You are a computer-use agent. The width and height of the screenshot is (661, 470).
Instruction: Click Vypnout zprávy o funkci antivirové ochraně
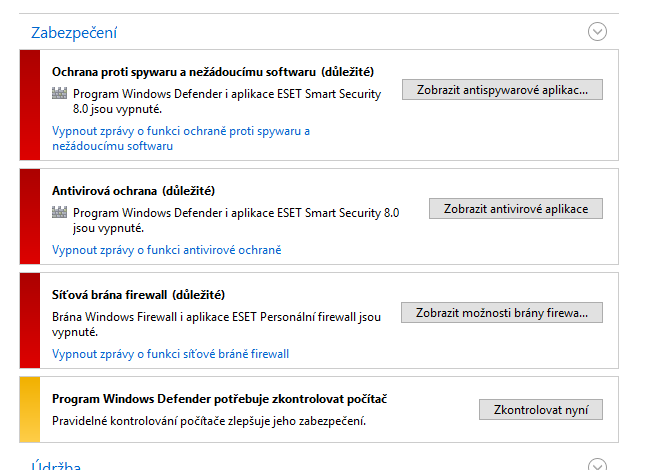[166, 250]
